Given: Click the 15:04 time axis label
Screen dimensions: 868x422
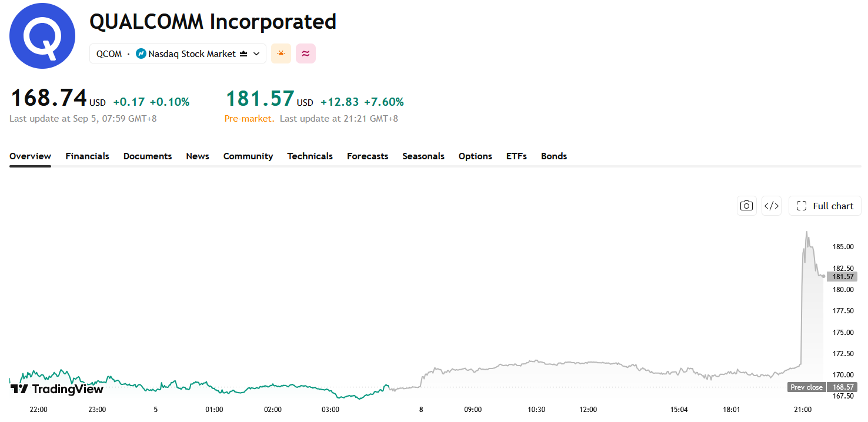Looking at the screenshot, I should [679, 410].
